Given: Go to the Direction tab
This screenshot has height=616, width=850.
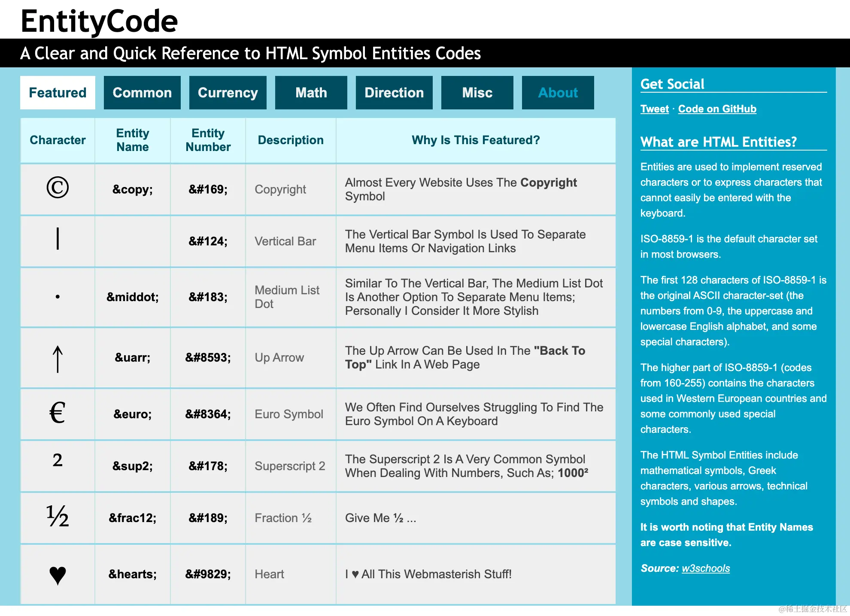Looking at the screenshot, I should click(x=394, y=93).
